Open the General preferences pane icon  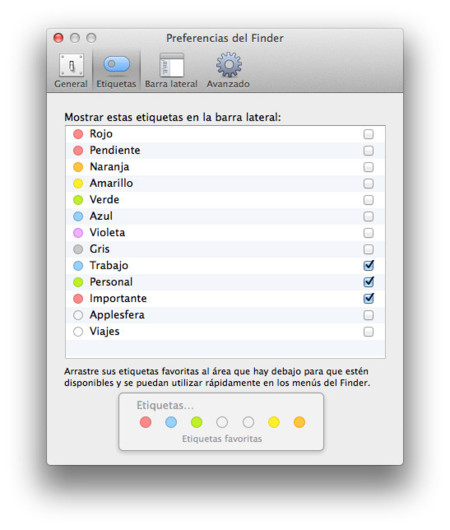click(71, 65)
